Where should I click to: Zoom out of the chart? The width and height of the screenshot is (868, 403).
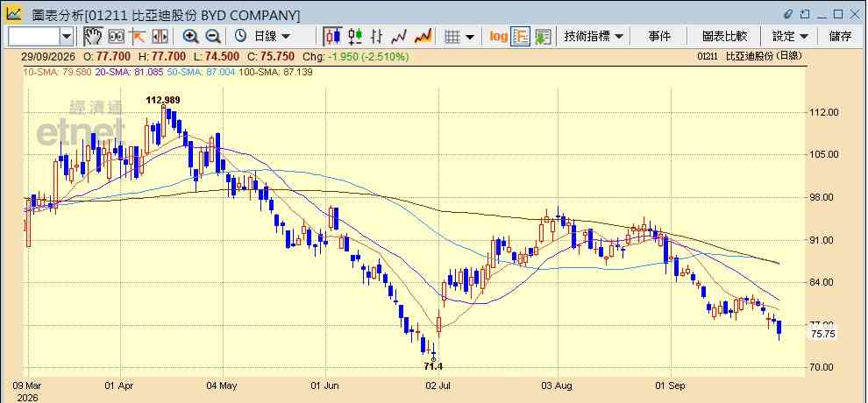tap(213, 37)
